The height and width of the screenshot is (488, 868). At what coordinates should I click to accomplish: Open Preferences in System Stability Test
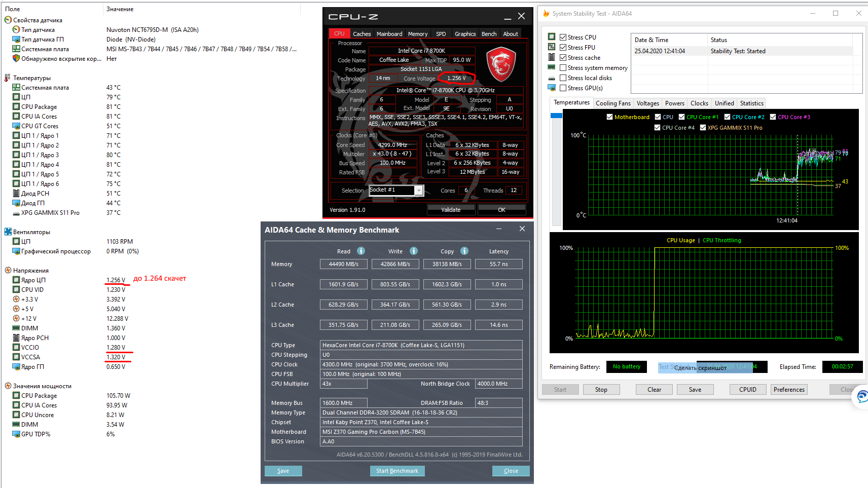[x=789, y=390]
